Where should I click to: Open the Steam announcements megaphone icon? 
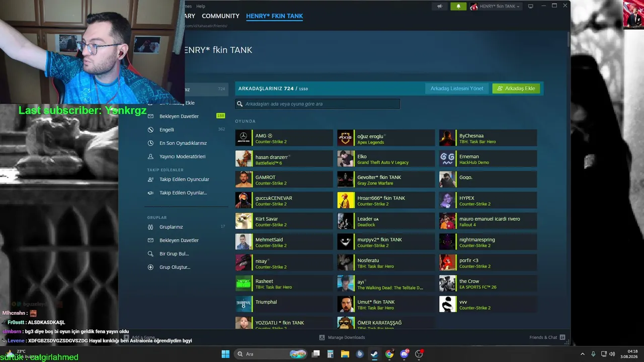pos(440,7)
